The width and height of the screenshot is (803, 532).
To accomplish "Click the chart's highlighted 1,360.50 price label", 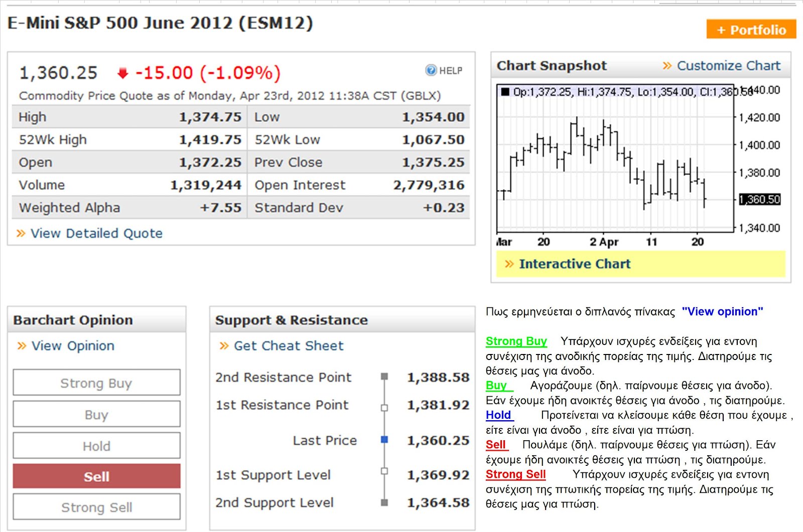I will tap(760, 199).
